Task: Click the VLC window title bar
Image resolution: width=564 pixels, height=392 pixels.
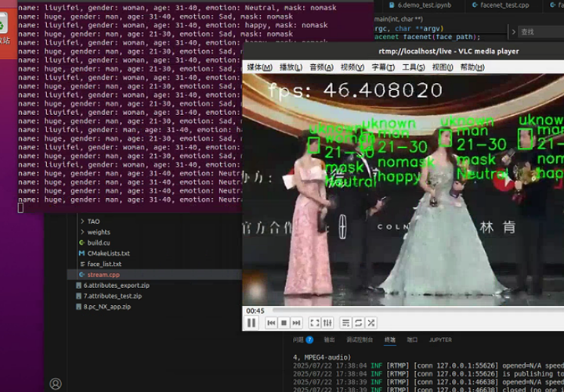Action: click(403, 52)
